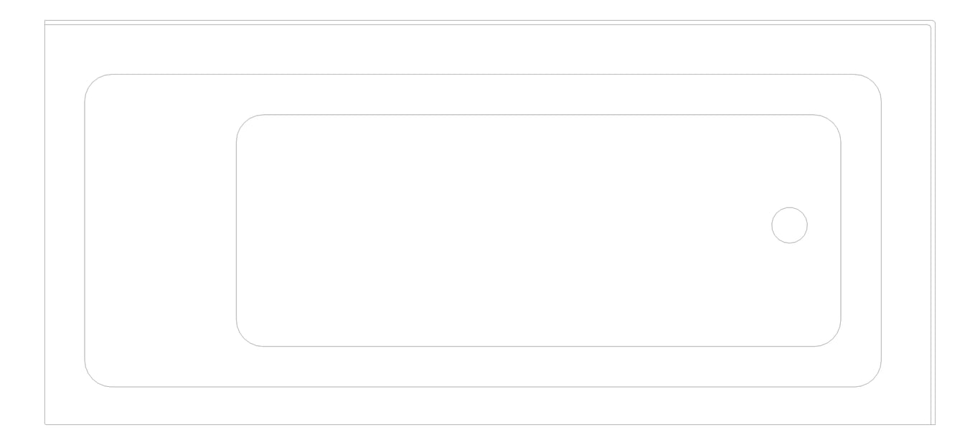This screenshot has width=980, height=445.
Task: Select the inner basin's bottom-left rounded corner
Action: (x=244, y=339)
